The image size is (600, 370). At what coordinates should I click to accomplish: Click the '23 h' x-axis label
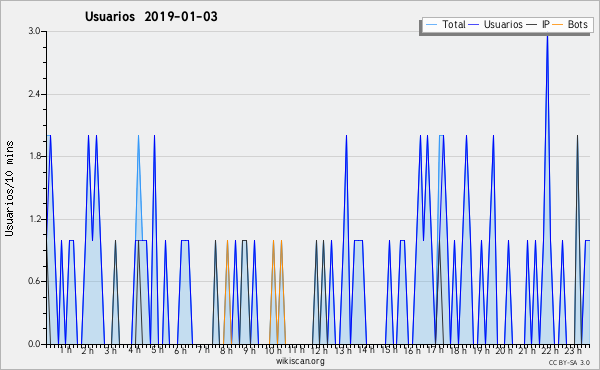pyautogui.click(x=573, y=351)
